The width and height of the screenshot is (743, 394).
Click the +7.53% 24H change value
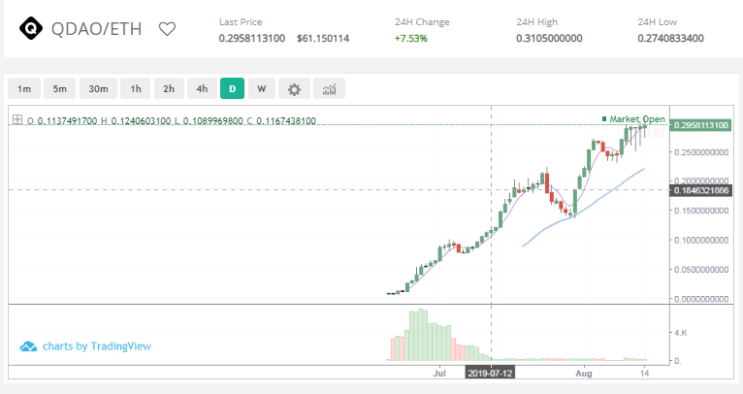[x=411, y=38]
